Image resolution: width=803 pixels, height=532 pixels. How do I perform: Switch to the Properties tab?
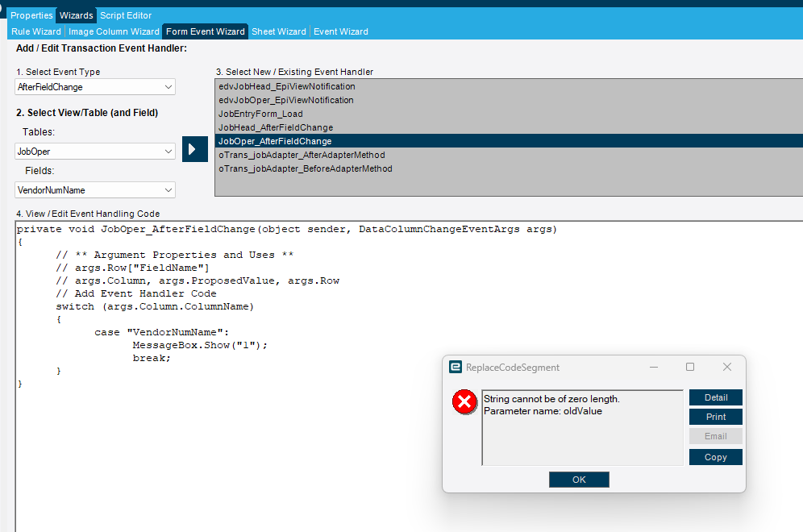31,15
